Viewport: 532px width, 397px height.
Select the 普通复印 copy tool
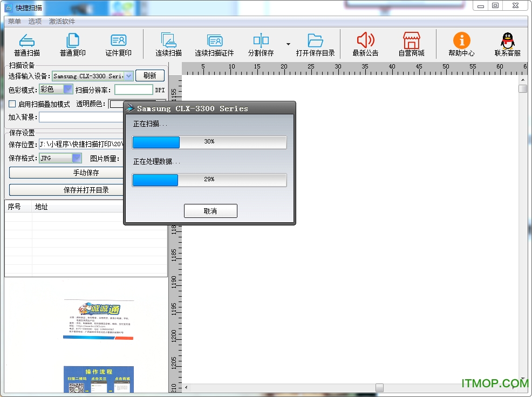click(x=73, y=45)
